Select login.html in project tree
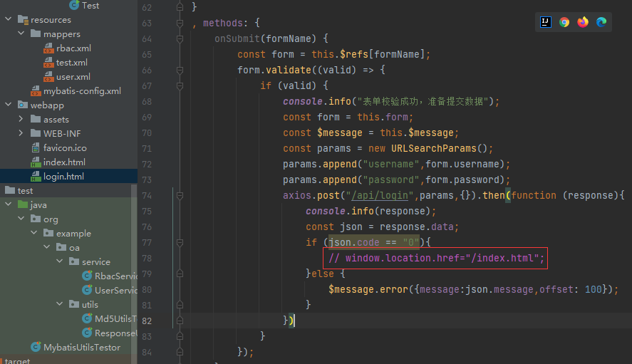Viewport: 632px width, 364px height. click(63, 177)
